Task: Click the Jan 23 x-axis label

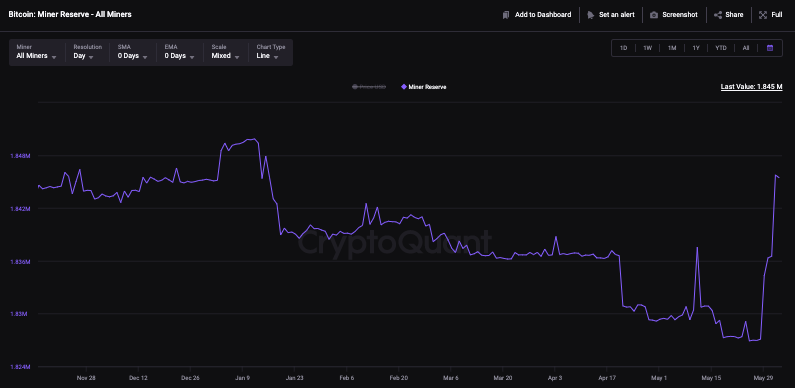Action: (x=295, y=378)
